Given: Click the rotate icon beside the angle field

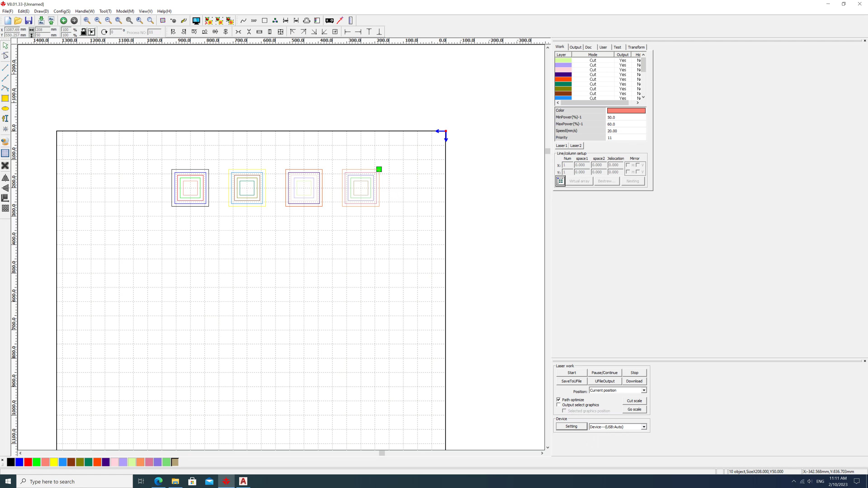Looking at the screenshot, I should [x=104, y=32].
